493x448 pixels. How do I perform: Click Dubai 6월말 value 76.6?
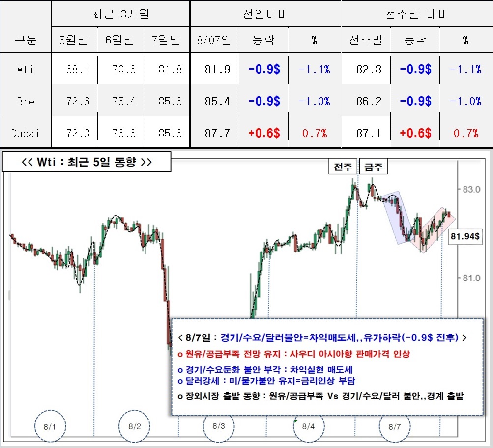point(124,133)
